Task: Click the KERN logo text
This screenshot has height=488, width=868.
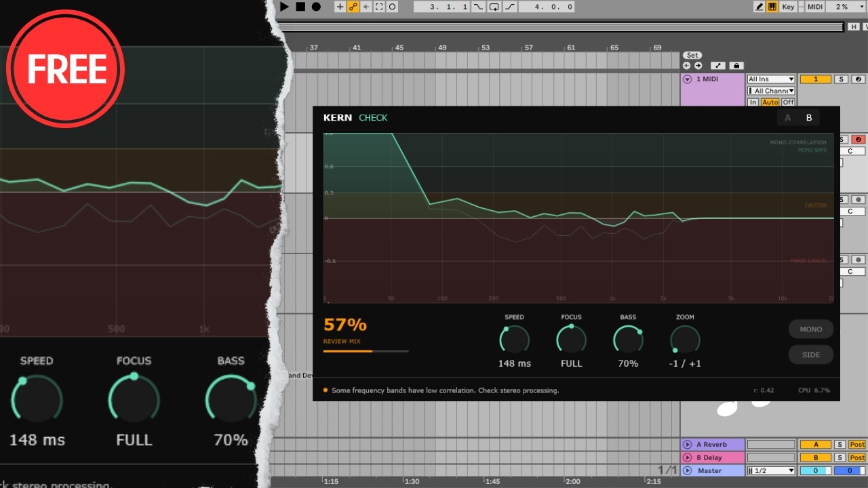Action: point(338,118)
